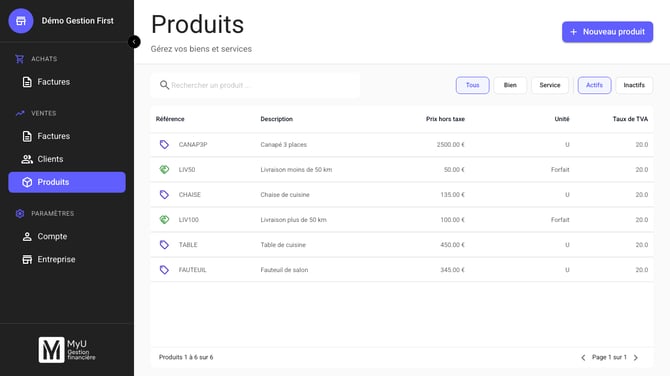Focus the Rechercher un produit field
Screen dimensions: 670x376
pos(255,85)
